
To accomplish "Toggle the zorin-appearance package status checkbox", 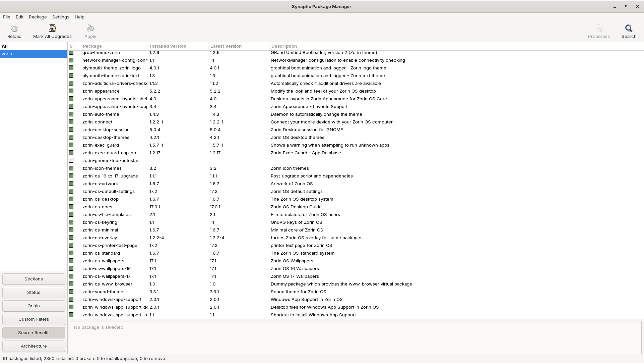I will tap(71, 91).
